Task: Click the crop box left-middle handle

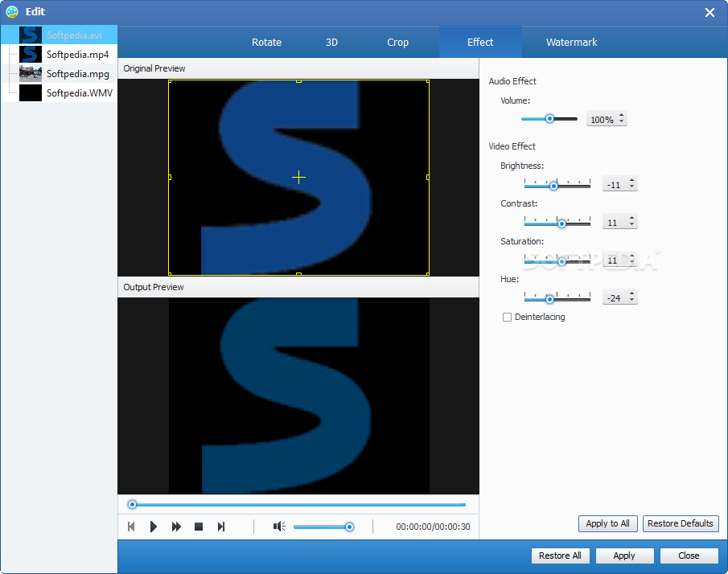Action: (x=170, y=177)
